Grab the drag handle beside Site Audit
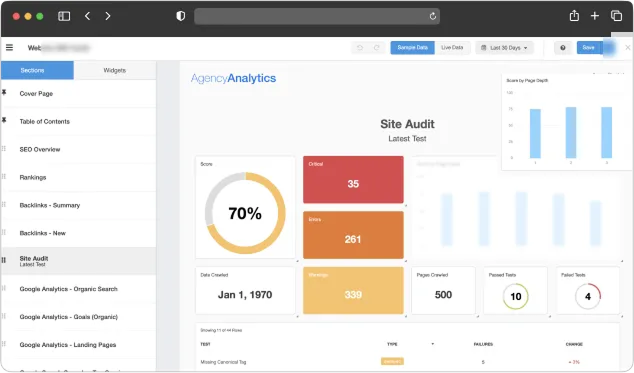The image size is (634, 373). [4, 261]
